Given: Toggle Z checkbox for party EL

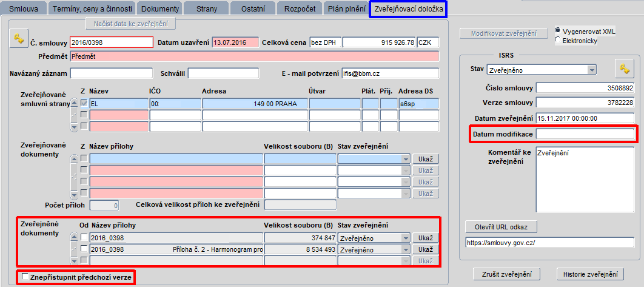Looking at the screenshot, I should [84, 103].
